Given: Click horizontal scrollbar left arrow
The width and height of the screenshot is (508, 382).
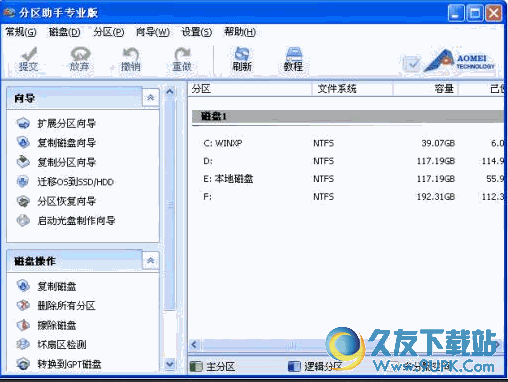Looking at the screenshot, I should (x=195, y=345).
